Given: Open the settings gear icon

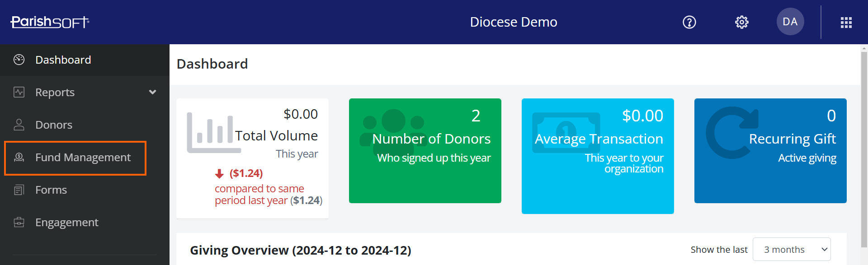Looking at the screenshot, I should [741, 22].
